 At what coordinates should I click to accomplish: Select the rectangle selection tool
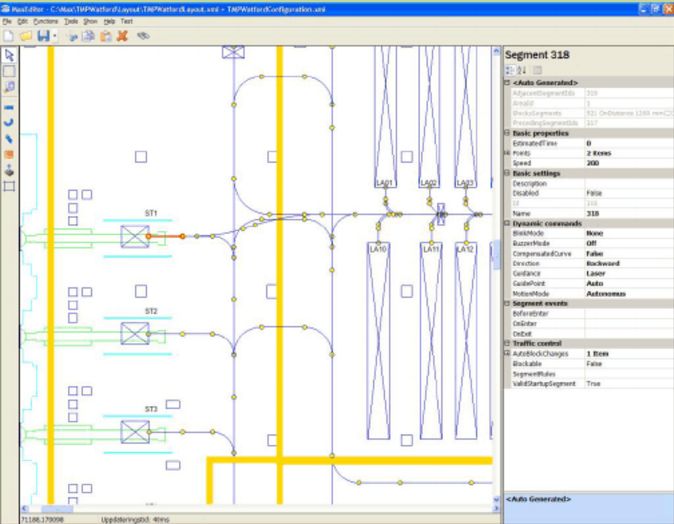click(9, 71)
